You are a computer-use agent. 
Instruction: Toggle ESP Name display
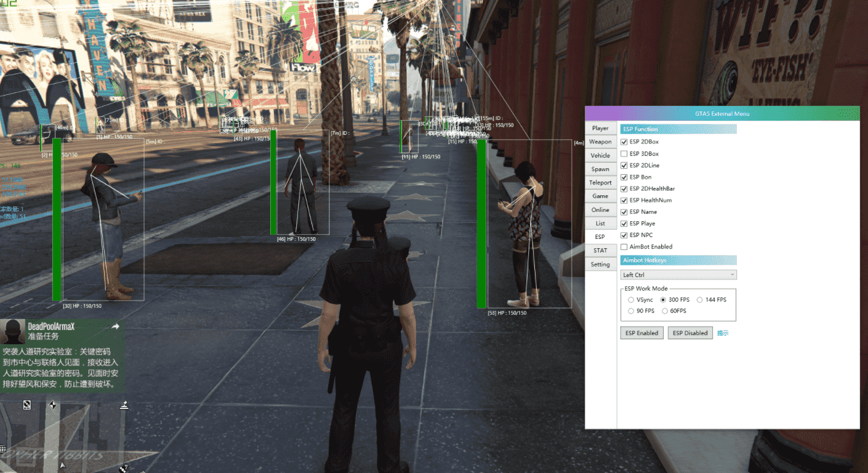[x=624, y=212]
